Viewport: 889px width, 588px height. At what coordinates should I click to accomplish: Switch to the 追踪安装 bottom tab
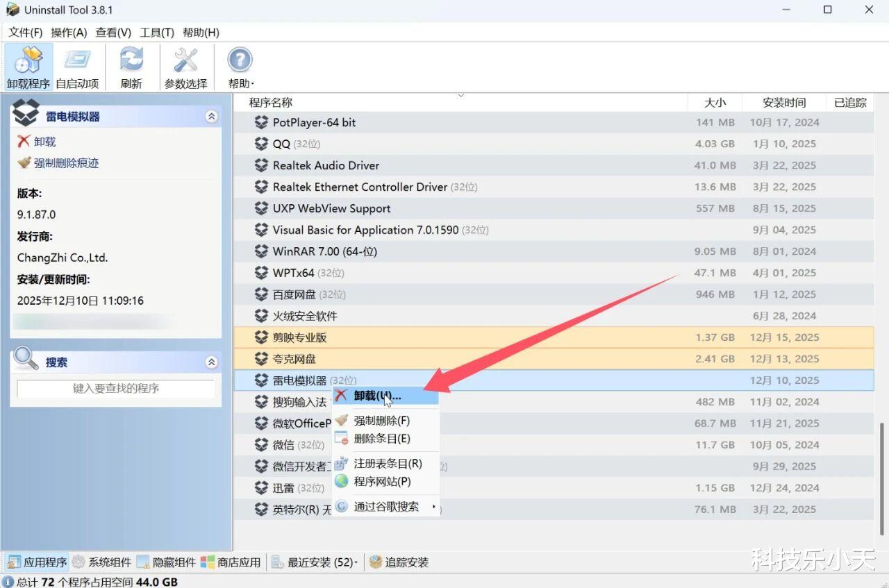[x=399, y=562]
